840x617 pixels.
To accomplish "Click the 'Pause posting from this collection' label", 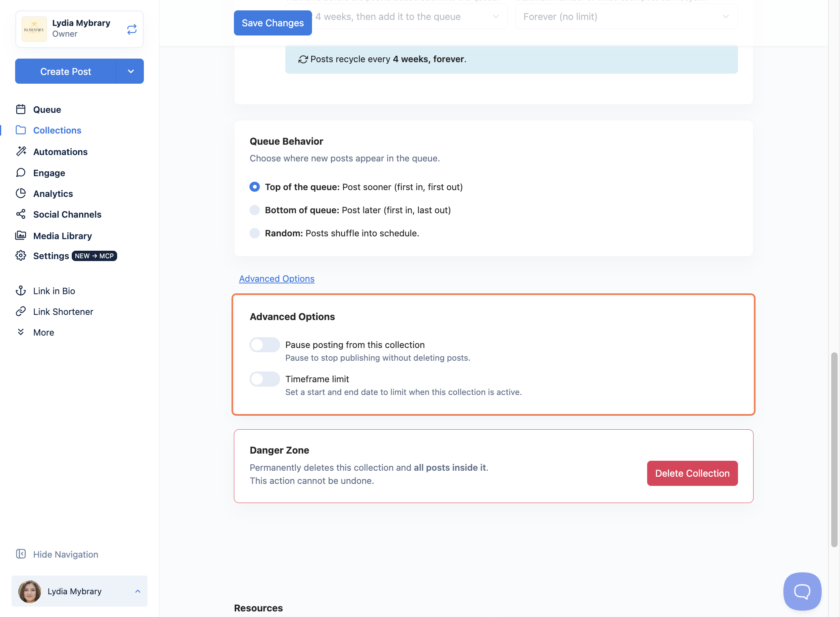I will pos(355,345).
